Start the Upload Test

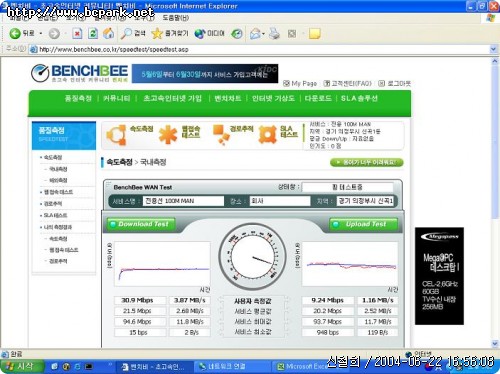[364, 224]
